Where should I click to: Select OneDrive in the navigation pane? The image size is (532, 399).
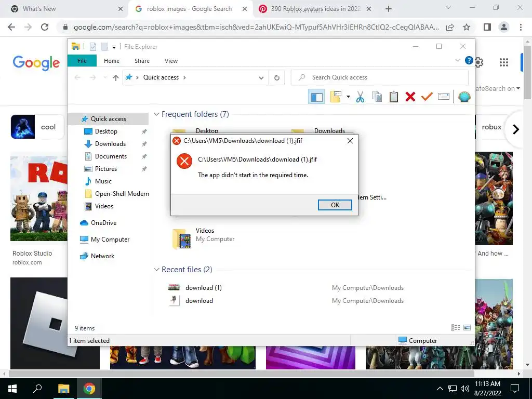pyautogui.click(x=103, y=223)
